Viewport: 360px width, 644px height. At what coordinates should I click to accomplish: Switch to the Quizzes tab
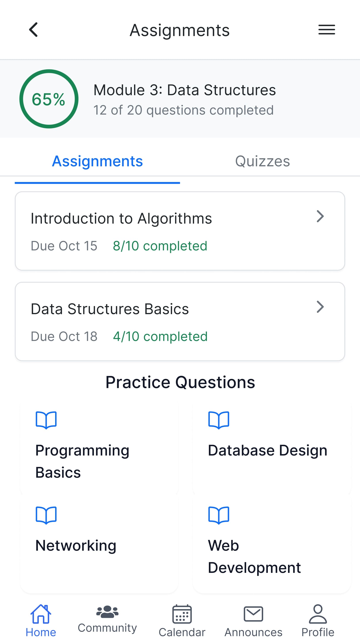262,161
